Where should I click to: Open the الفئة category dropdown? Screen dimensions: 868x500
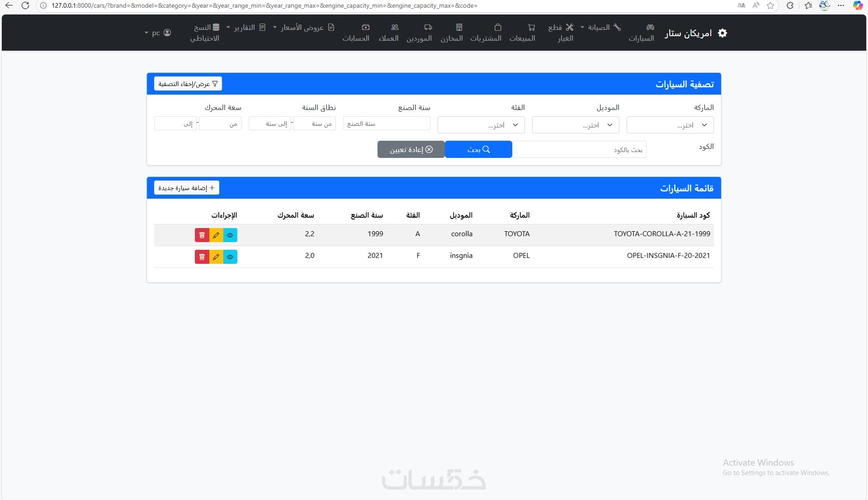point(481,125)
